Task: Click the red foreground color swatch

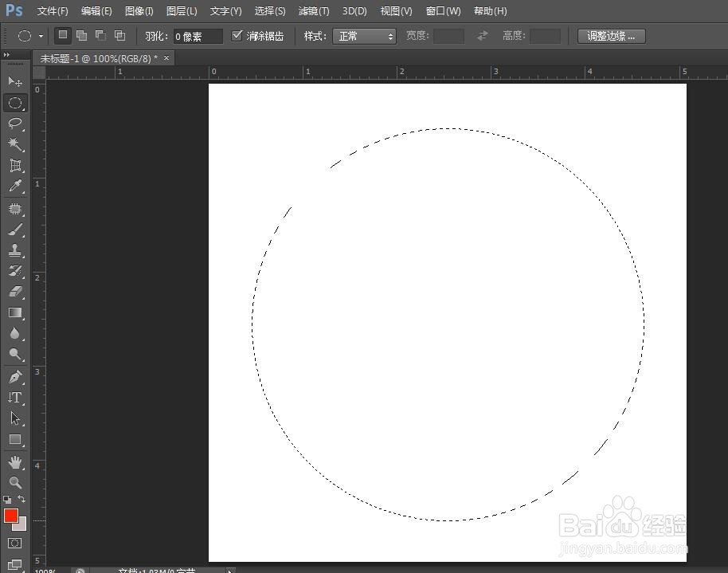Action: [10, 516]
